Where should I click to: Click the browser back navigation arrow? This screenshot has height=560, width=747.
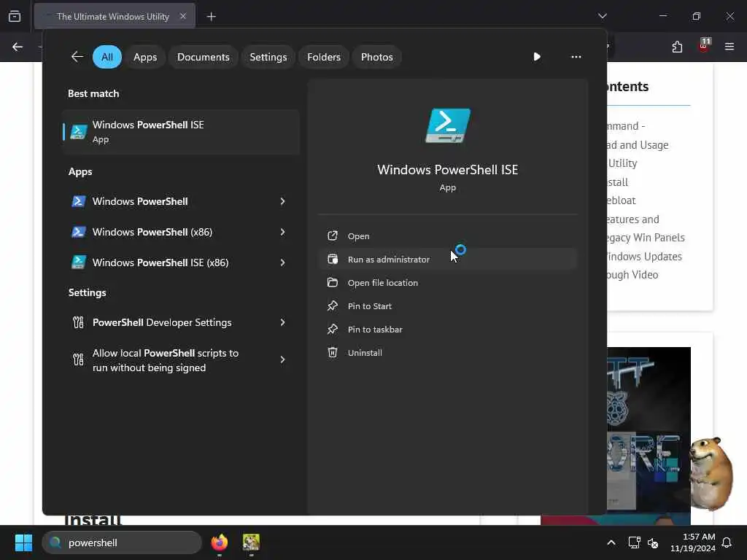point(18,47)
